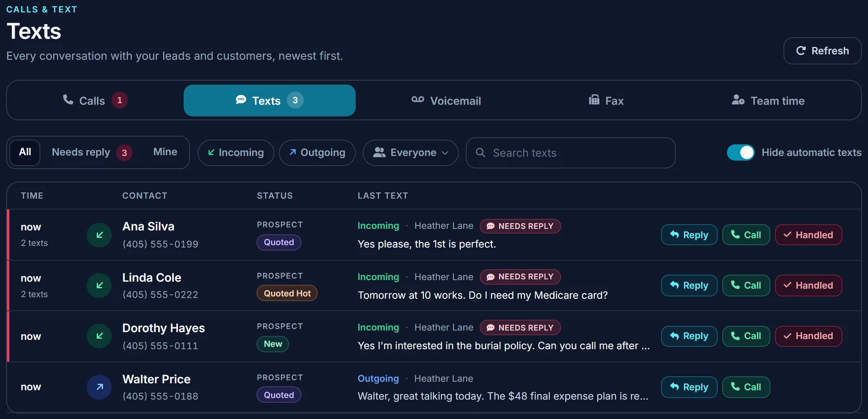Select the All filter
The height and width of the screenshot is (419, 868).
coord(25,152)
